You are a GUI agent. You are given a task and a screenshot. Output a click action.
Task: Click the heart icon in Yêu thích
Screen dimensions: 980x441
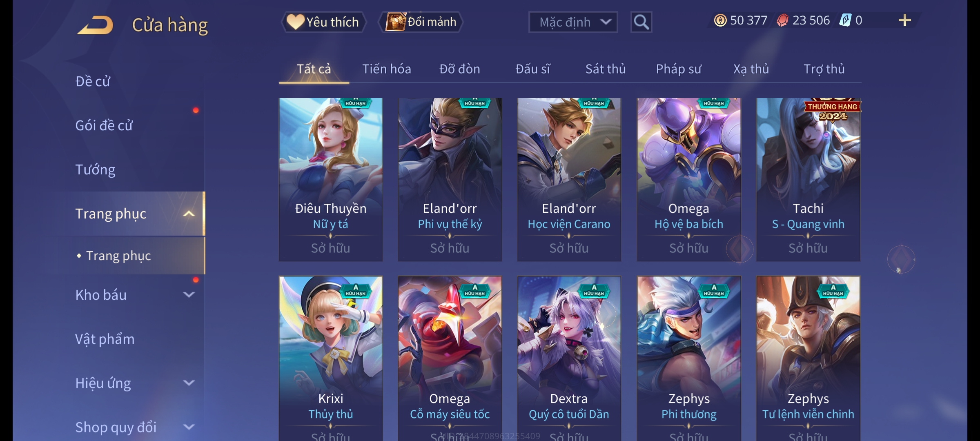coord(295,22)
